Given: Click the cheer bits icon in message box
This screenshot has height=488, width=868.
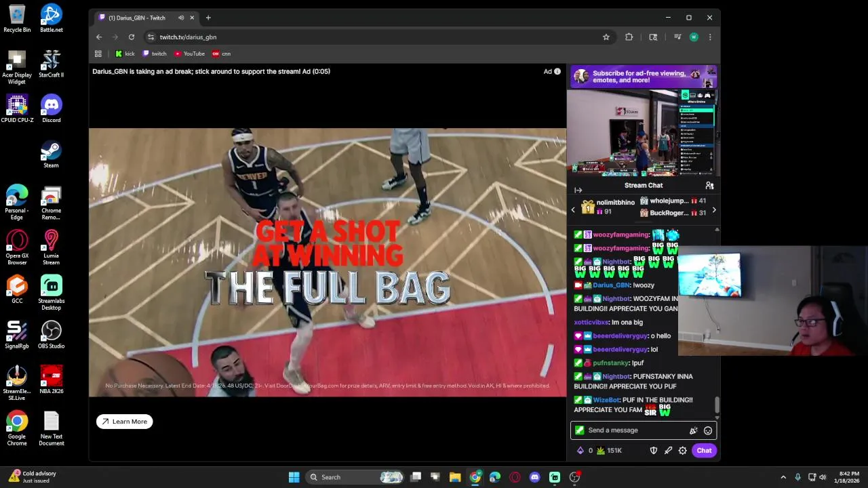Looking at the screenshot, I should [693, 430].
